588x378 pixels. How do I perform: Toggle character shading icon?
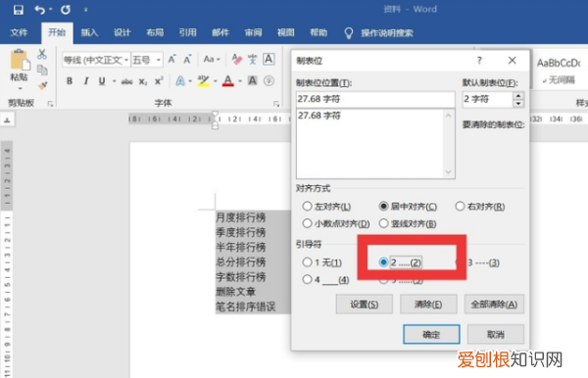pyautogui.click(x=253, y=81)
